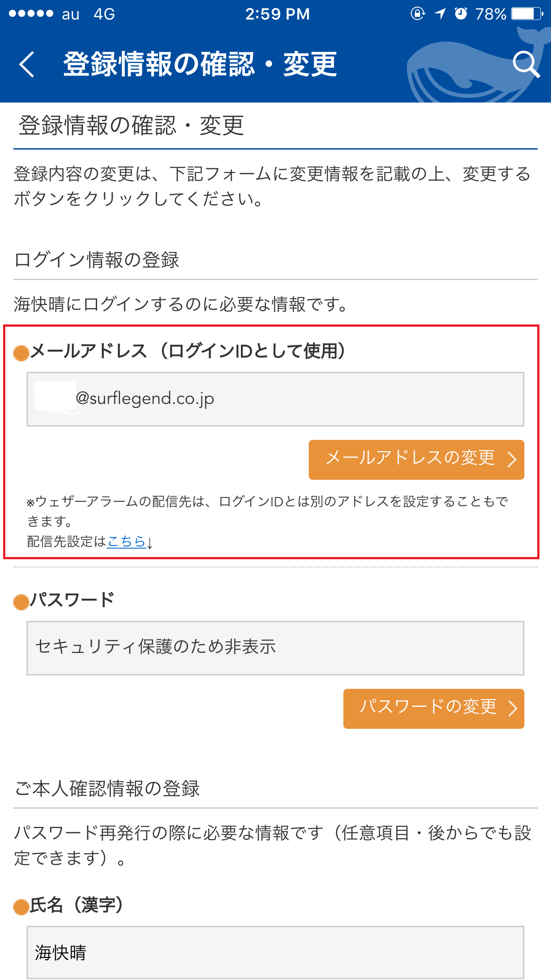The image size is (551, 980).
Task: Select the 氏名（漢字） field containing 海快晴
Action: point(275,952)
